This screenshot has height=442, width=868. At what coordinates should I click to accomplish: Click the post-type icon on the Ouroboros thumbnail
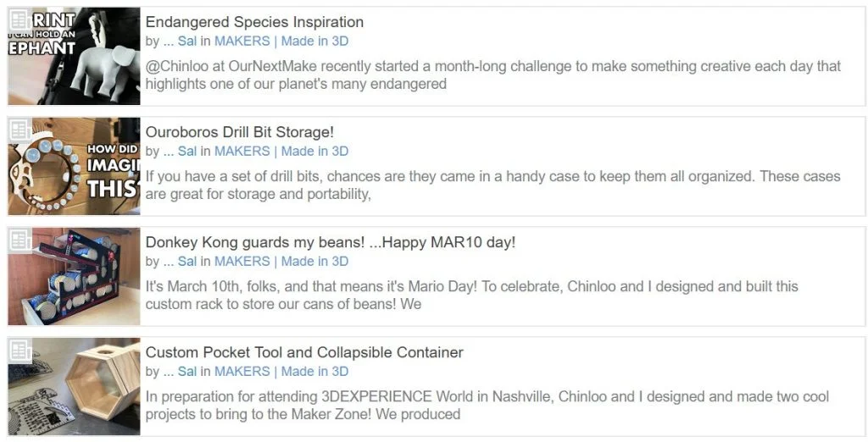click(x=19, y=130)
